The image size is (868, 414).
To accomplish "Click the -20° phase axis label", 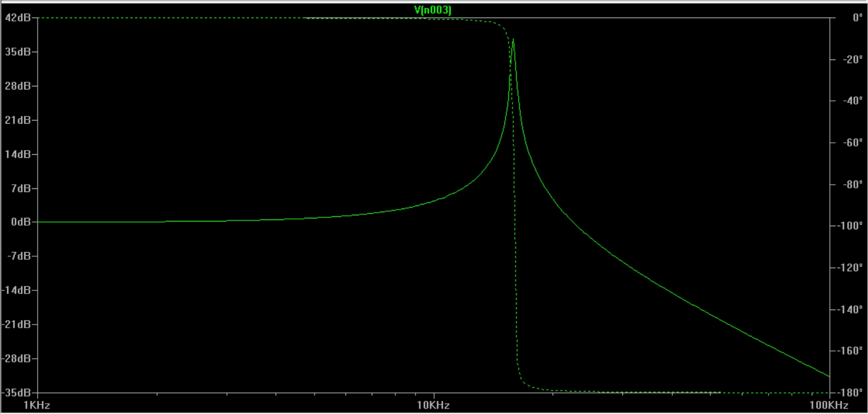I will [852, 60].
